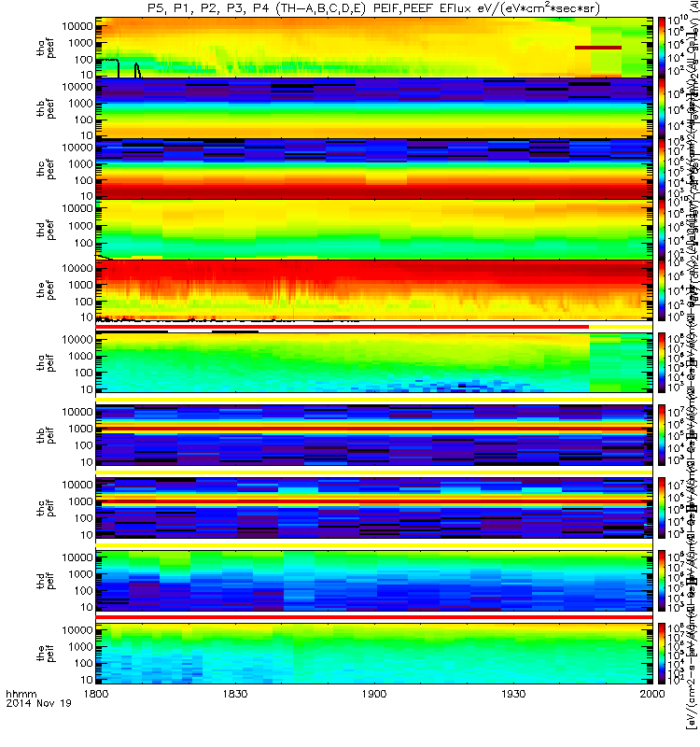Click the black step trace in tha peef panel
700x747 pixels.
pyautogui.click(x=107, y=67)
